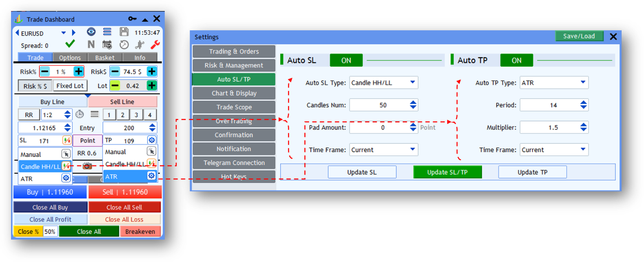Open the stacked lines list icon next to the eye
This screenshot has height=262, width=644.
[107, 32]
